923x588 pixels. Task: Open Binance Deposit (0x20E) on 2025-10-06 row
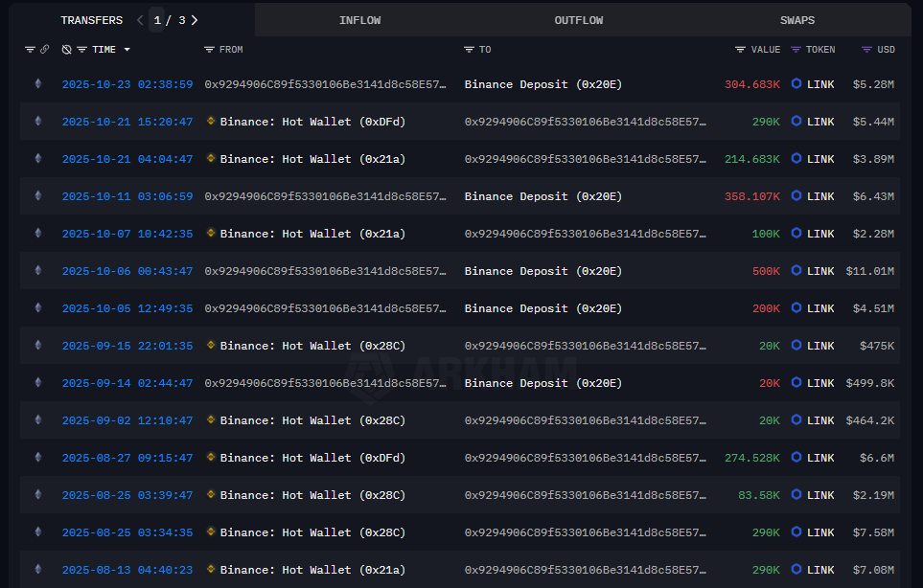542,271
